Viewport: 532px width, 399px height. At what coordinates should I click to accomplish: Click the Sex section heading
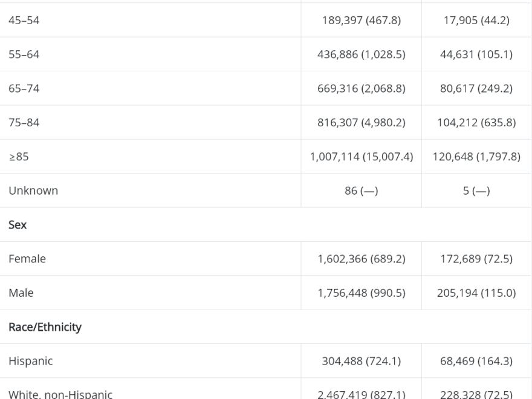pyautogui.click(x=18, y=225)
